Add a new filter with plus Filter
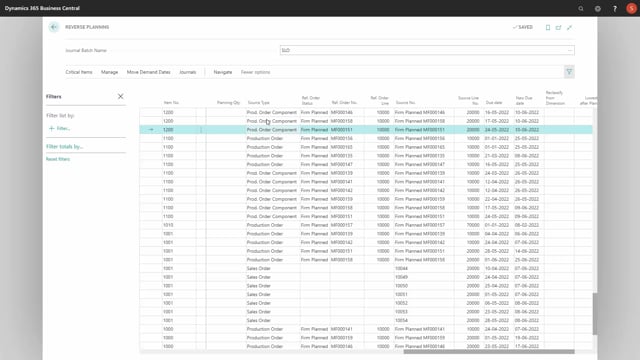The image size is (640, 360). [60, 128]
